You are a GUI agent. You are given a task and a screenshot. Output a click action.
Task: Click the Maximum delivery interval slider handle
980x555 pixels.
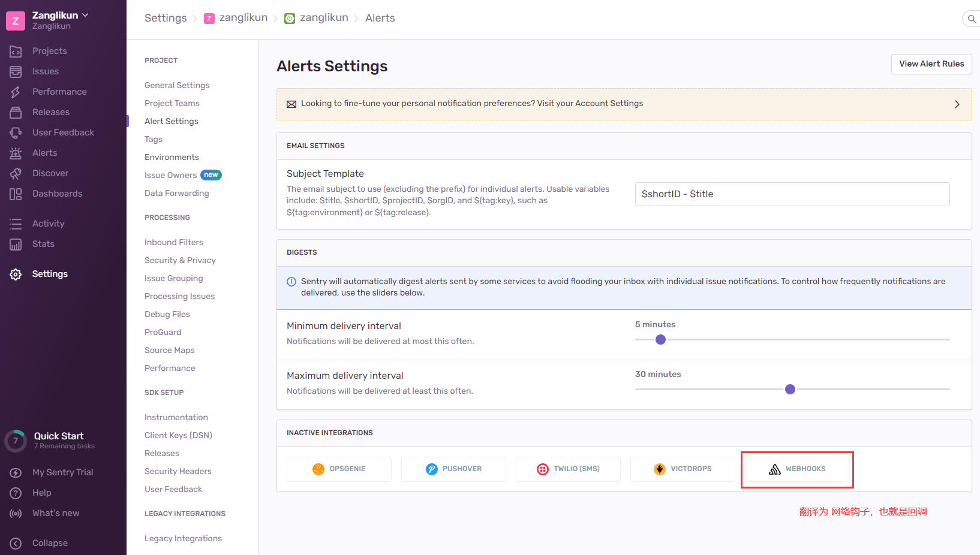[x=790, y=390]
